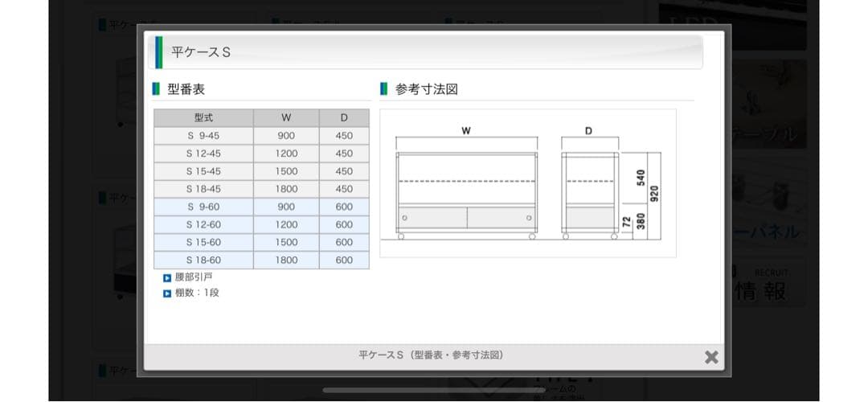Select model cell S 15-45
Image resolution: width=868 pixels, height=402 pixels.
[x=203, y=171]
